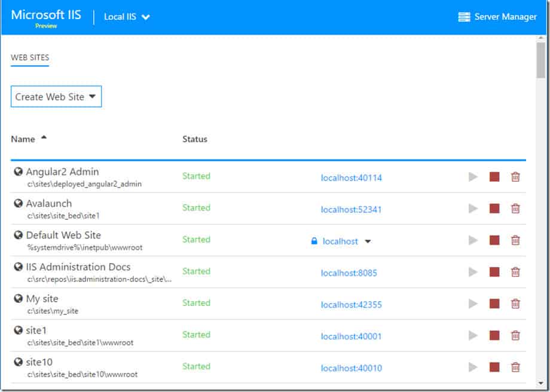Start the site10 website

(x=473, y=367)
